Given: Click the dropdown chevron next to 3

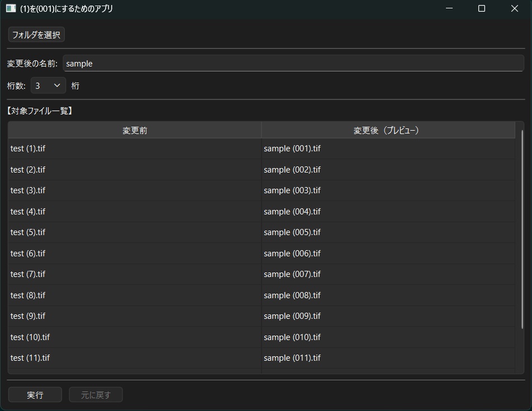Looking at the screenshot, I should 57,85.
